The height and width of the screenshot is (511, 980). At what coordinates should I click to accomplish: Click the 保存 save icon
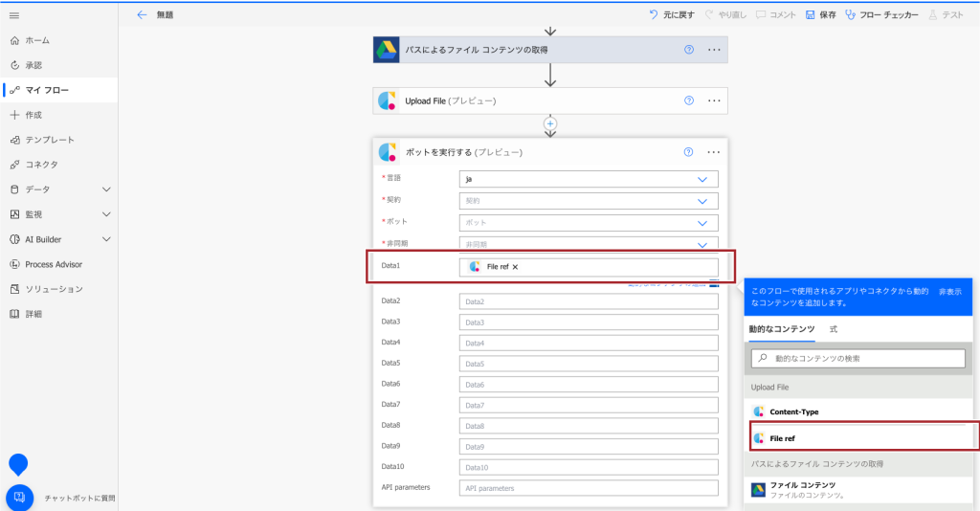coord(810,15)
